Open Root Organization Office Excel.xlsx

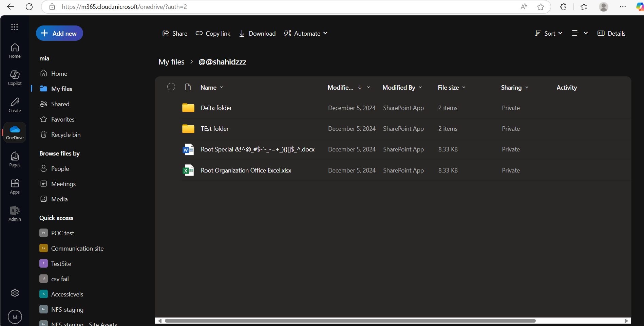(246, 170)
